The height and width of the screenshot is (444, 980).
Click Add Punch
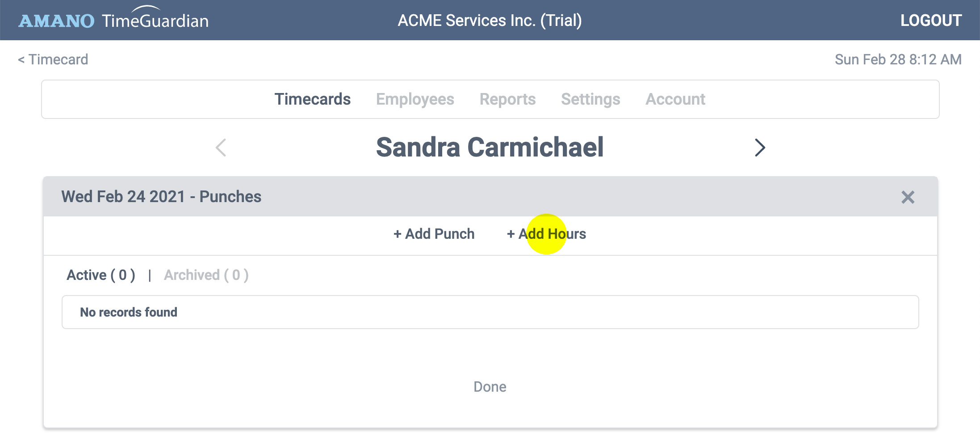coord(434,234)
